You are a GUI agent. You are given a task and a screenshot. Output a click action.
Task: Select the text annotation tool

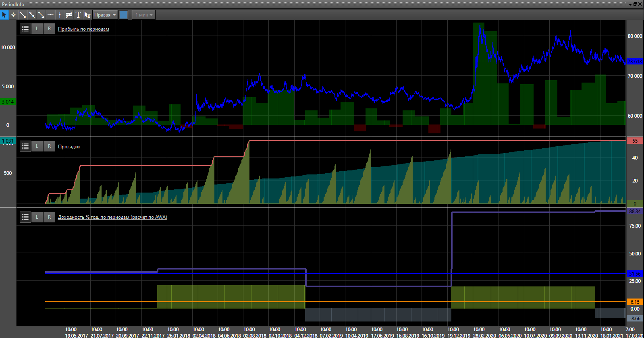(78, 15)
